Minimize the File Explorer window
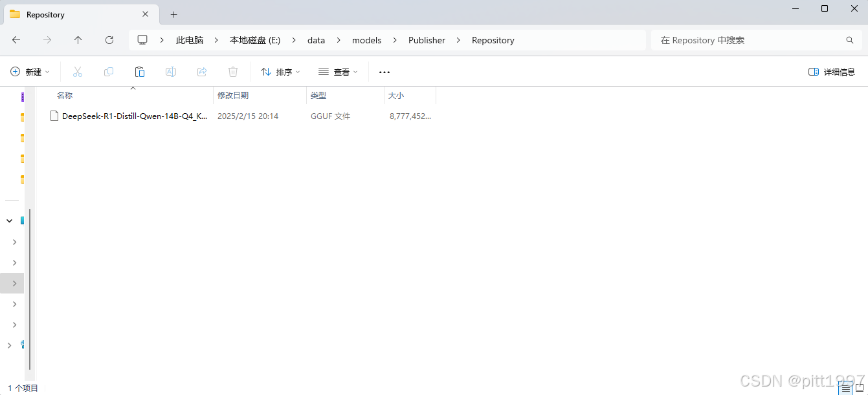This screenshot has height=395, width=868. [x=795, y=8]
